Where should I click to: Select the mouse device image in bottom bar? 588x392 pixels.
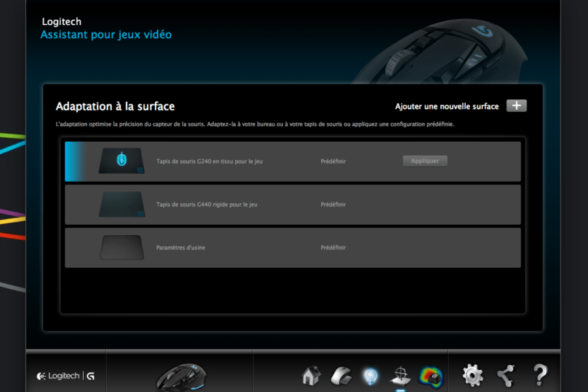(x=181, y=378)
